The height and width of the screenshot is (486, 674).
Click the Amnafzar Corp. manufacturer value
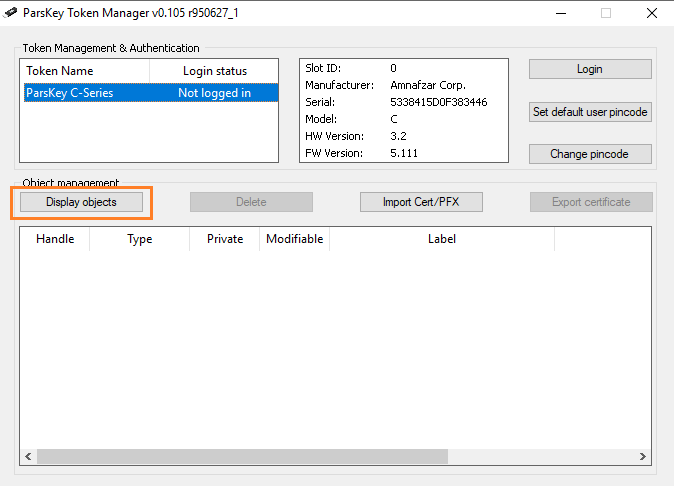tap(428, 86)
